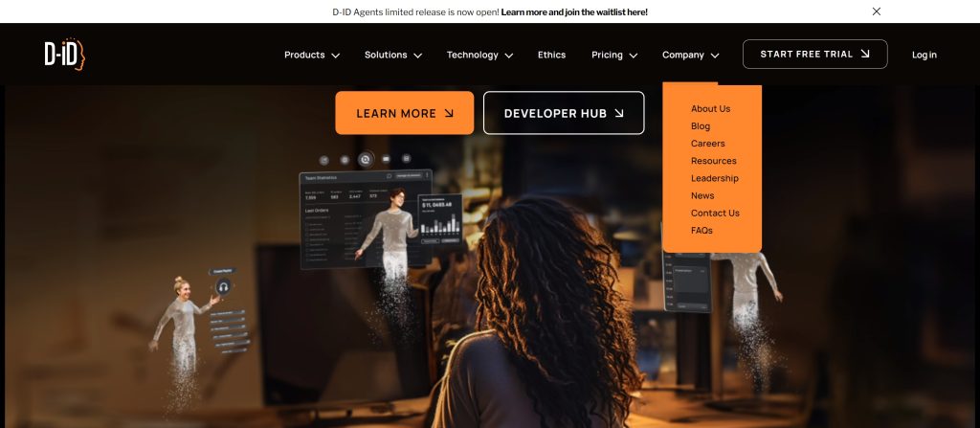Open Leadership from Company dropdown

[714, 178]
